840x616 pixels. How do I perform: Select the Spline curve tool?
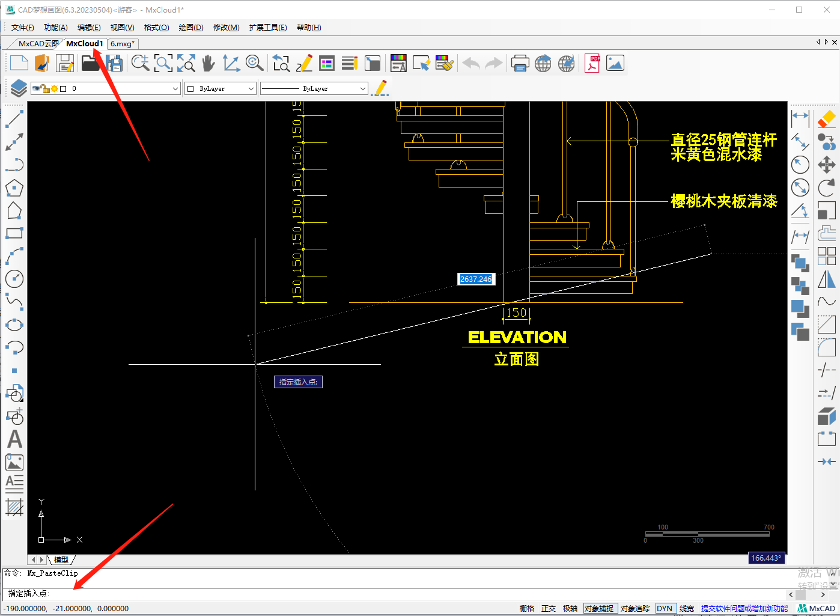14,302
